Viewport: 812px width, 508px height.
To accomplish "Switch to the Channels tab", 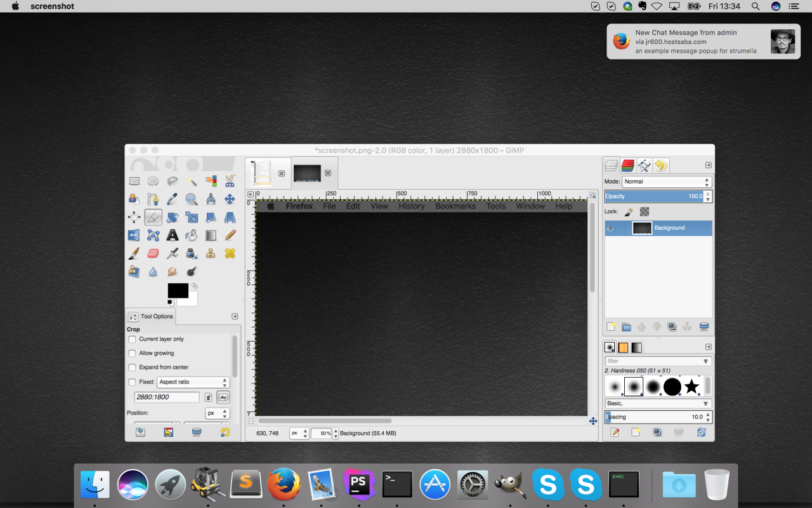I will tap(628, 166).
